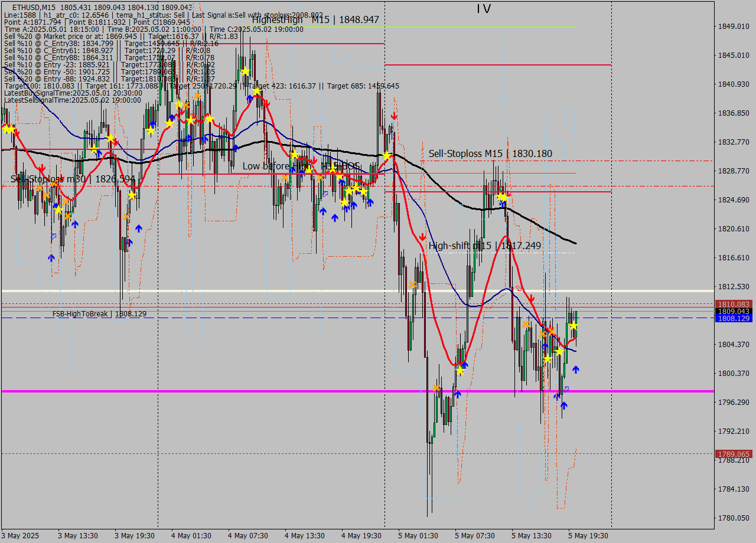
Task: Click the red 1789.065 price tag
Action: tap(734, 454)
